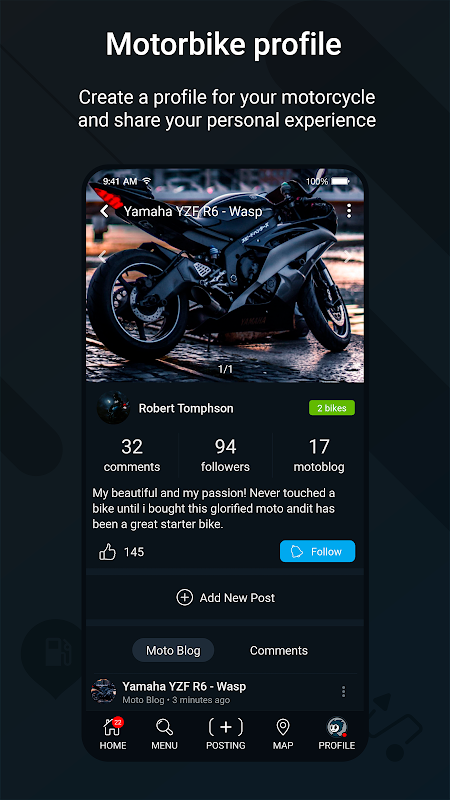Open overflow menu on Moto Blog post
The image size is (450, 800).
click(x=343, y=691)
